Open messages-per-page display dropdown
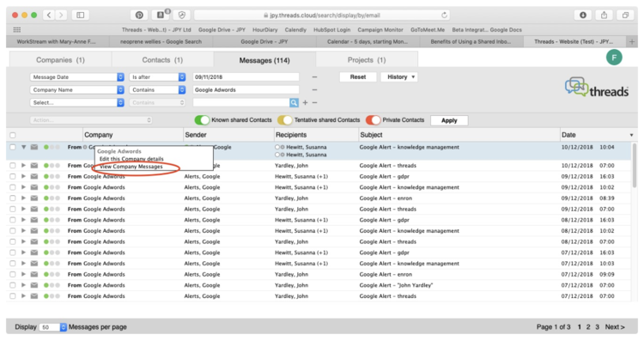Viewport: 644px width, 341px height. [53, 327]
